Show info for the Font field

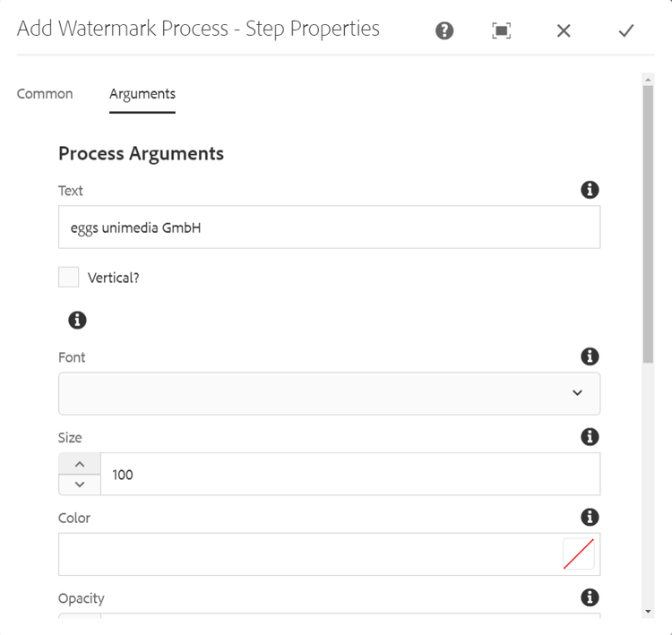pyautogui.click(x=590, y=356)
